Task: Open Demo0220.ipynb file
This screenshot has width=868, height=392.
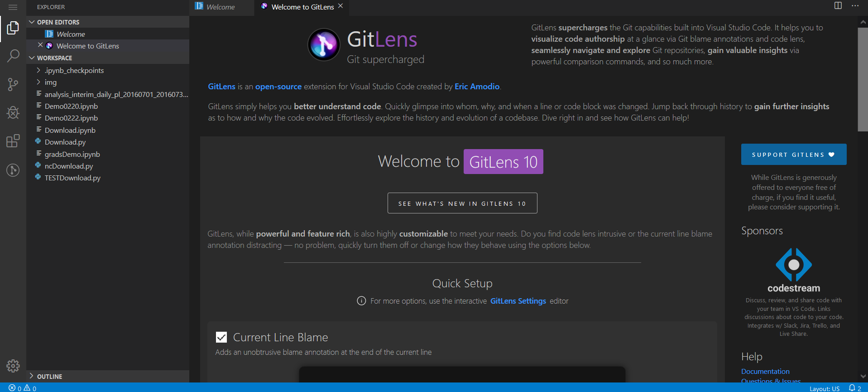Action: [108, 106]
